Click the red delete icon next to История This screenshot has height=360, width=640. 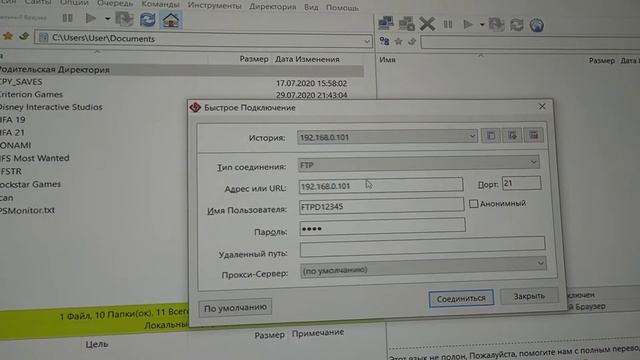tap(533, 135)
